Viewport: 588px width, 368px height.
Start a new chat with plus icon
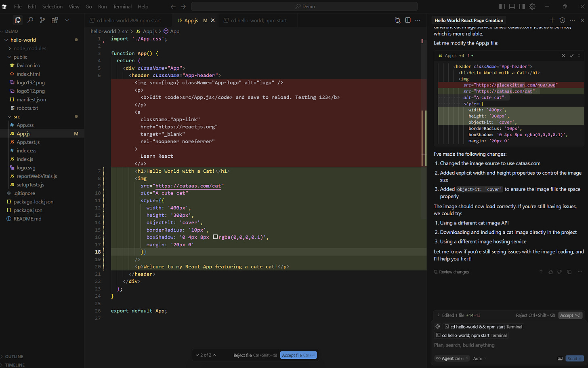coord(552,20)
